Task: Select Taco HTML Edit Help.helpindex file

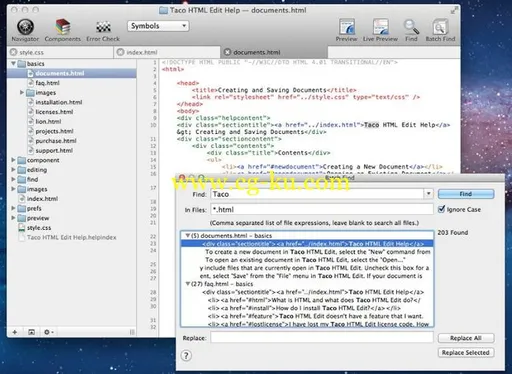Action: coord(71,237)
